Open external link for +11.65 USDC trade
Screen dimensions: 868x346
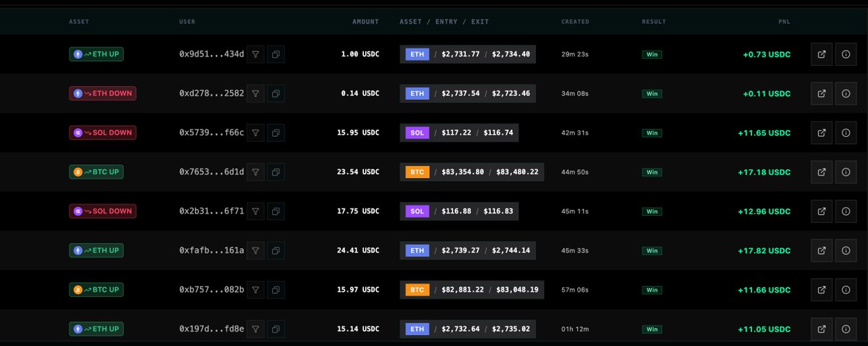coord(822,132)
